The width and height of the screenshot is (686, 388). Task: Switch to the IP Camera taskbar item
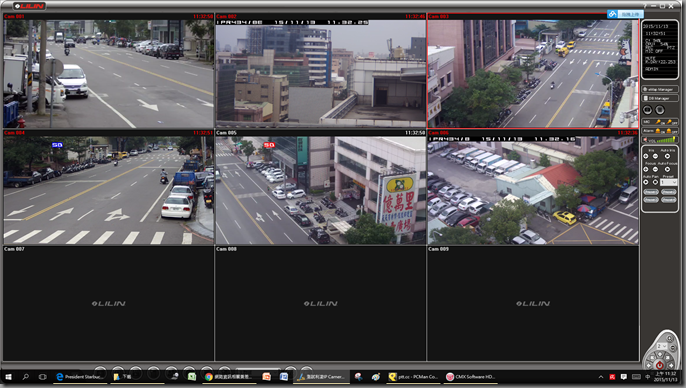coord(322,377)
